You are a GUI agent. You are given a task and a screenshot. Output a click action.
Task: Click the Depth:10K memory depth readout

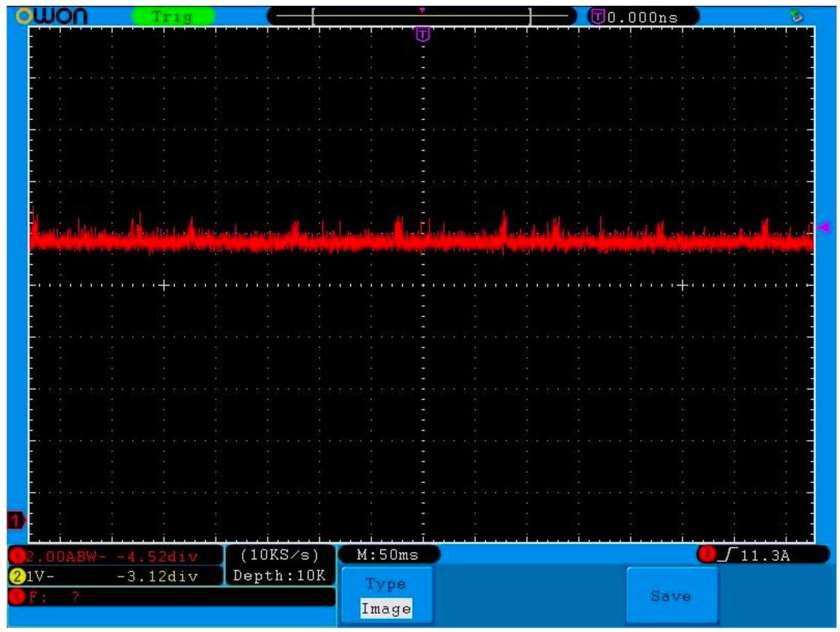pyautogui.click(x=280, y=576)
